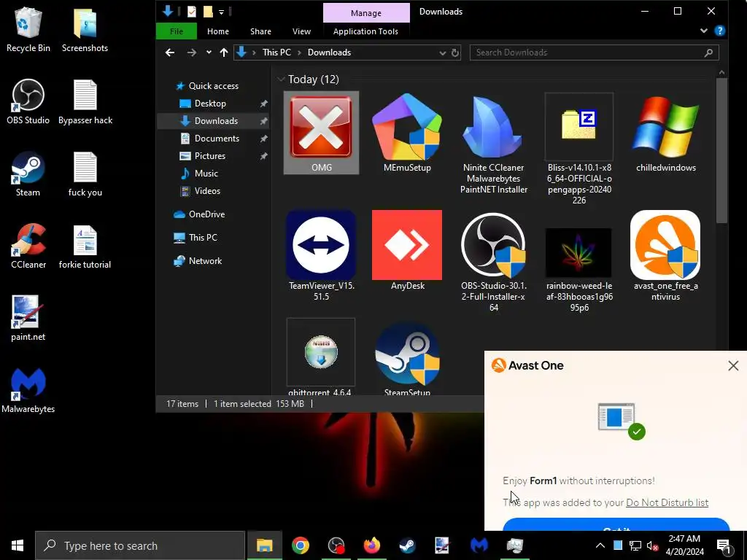Select the AnyDesk file
The width and height of the screenshot is (747, 560).
coord(407,251)
